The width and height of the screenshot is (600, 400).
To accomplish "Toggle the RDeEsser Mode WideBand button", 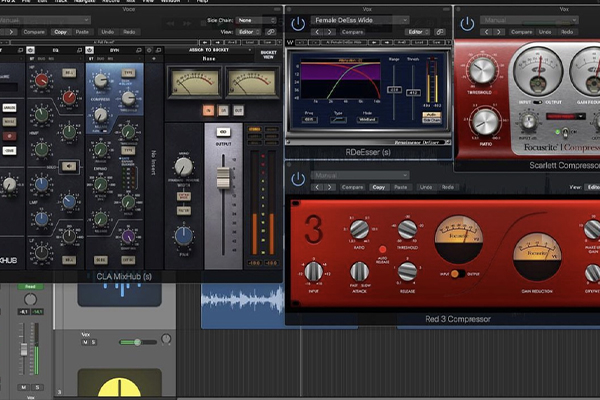I will click(367, 120).
